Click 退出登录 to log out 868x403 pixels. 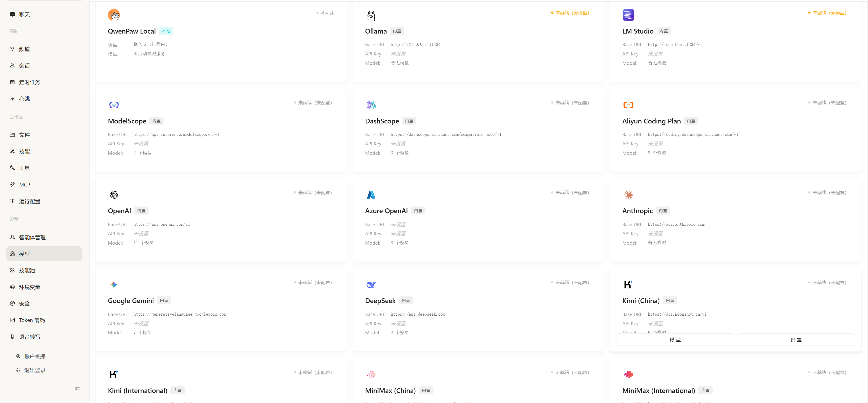(x=34, y=370)
